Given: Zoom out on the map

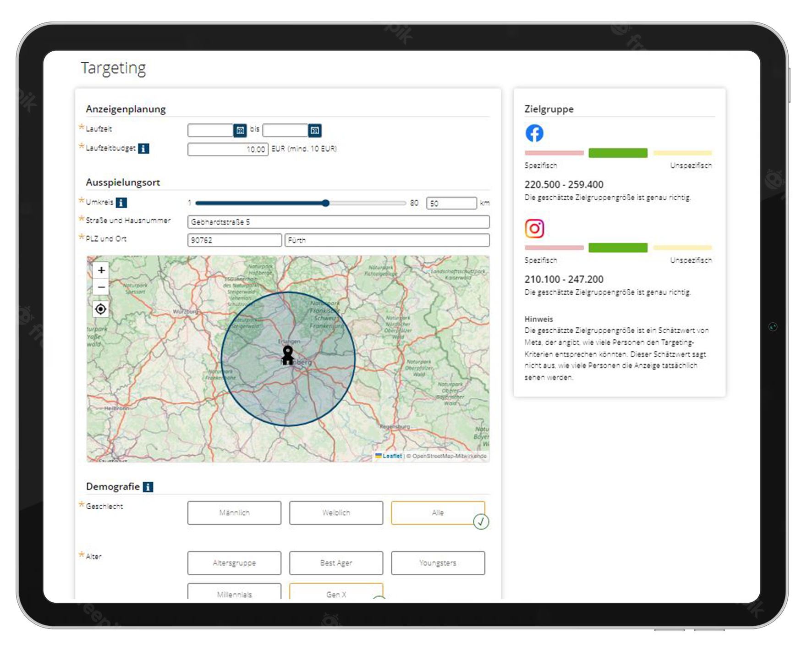Looking at the screenshot, I should (101, 287).
